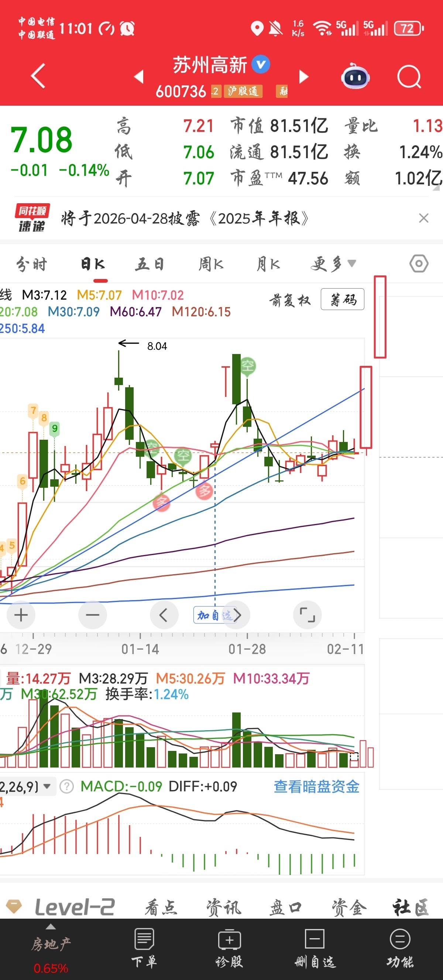The image size is (443, 980).
Task: Switch to previous stock with left triangle
Action: (x=139, y=76)
